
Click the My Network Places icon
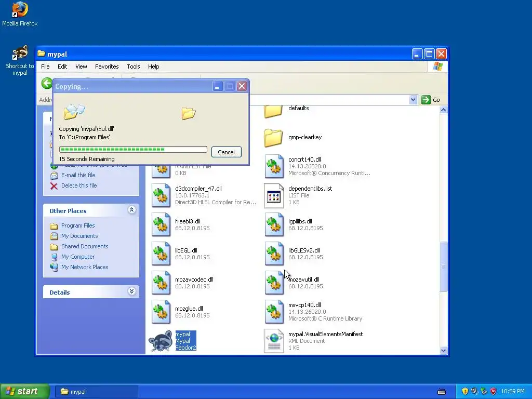[54, 268]
